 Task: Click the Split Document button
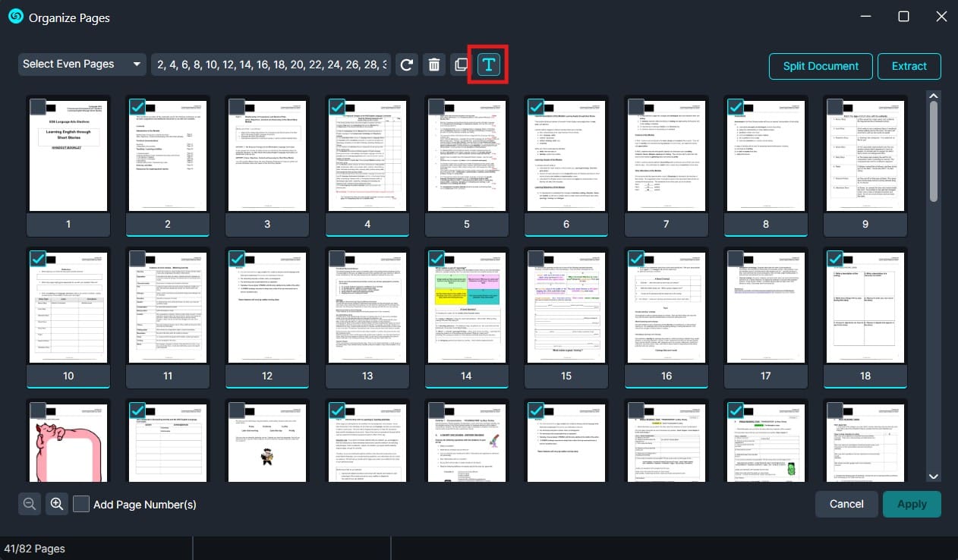pyautogui.click(x=821, y=66)
